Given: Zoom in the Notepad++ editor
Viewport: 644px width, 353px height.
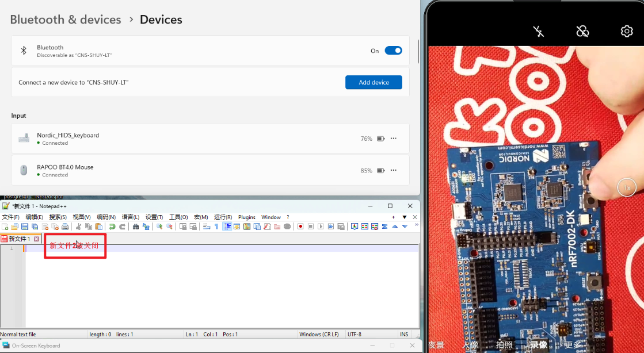Looking at the screenshot, I should 159,227.
